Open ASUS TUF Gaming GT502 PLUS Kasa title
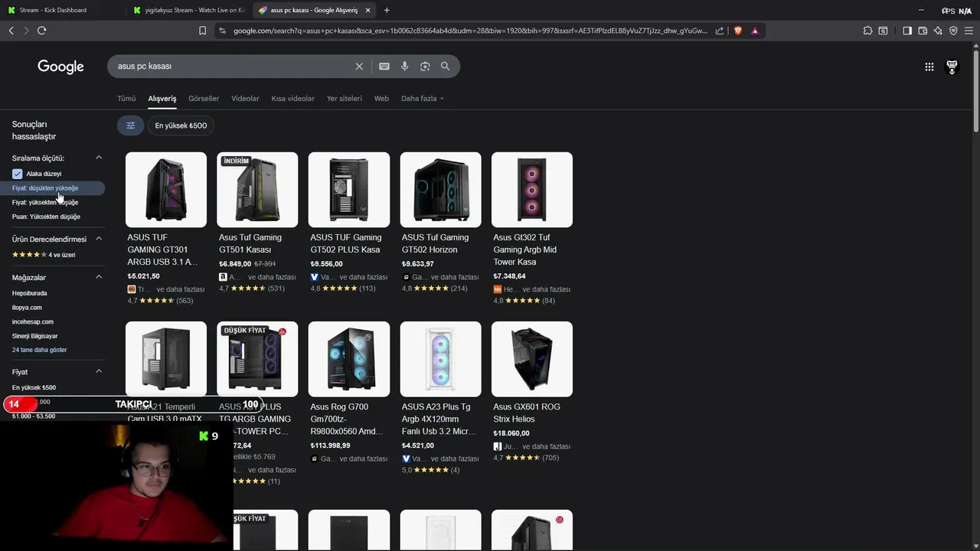Image resolution: width=980 pixels, height=551 pixels. (345, 243)
